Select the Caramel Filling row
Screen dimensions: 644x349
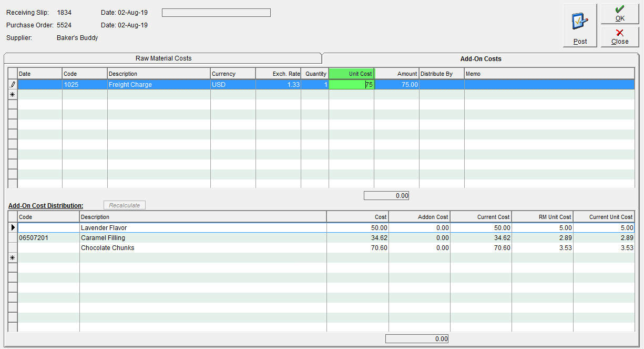click(x=325, y=238)
